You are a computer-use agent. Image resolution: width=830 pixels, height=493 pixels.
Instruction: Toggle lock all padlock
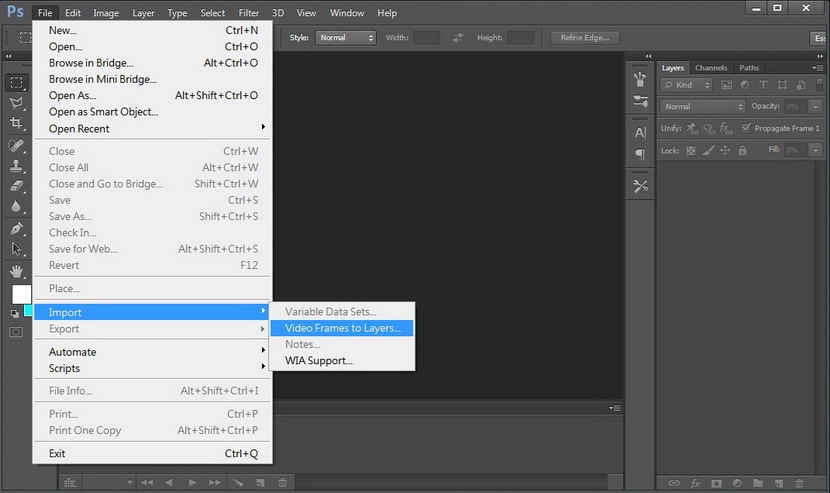[x=742, y=150]
